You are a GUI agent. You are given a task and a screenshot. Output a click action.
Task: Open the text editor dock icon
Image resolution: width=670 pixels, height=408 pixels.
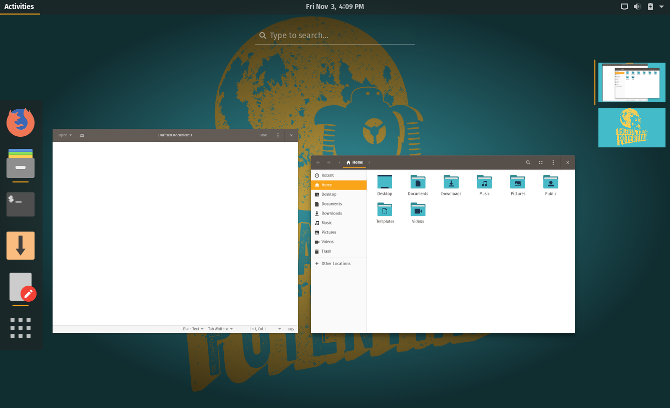pyautogui.click(x=20, y=288)
